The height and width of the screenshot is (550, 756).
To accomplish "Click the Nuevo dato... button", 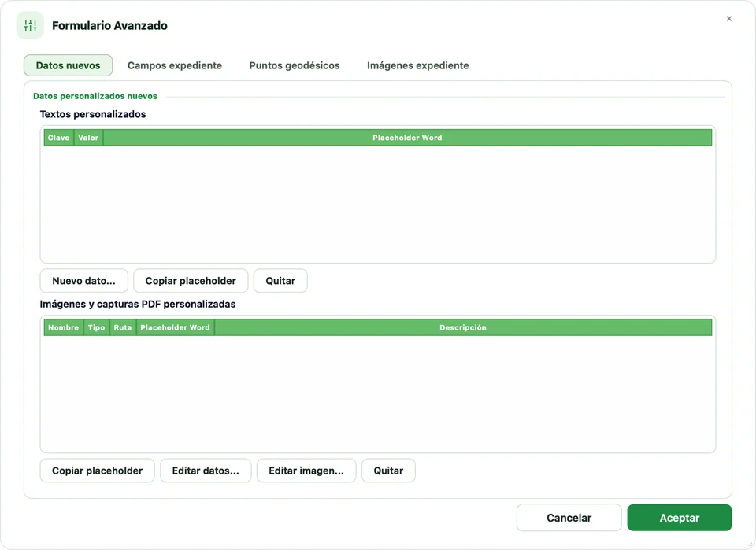I will point(84,281).
